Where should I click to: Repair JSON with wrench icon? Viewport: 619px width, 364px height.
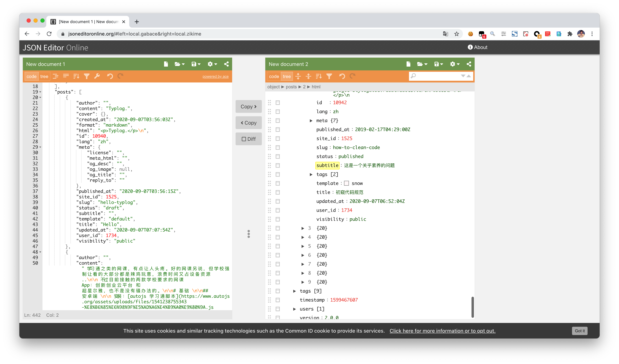[x=97, y=76]
